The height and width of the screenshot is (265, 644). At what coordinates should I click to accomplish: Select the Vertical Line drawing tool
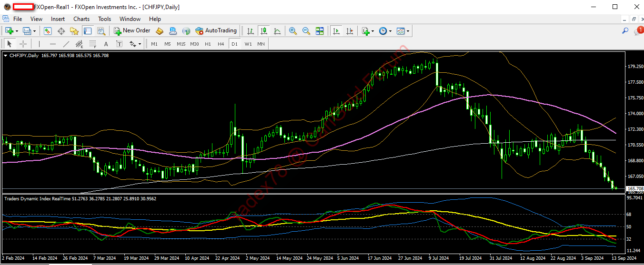click(39, 44)
